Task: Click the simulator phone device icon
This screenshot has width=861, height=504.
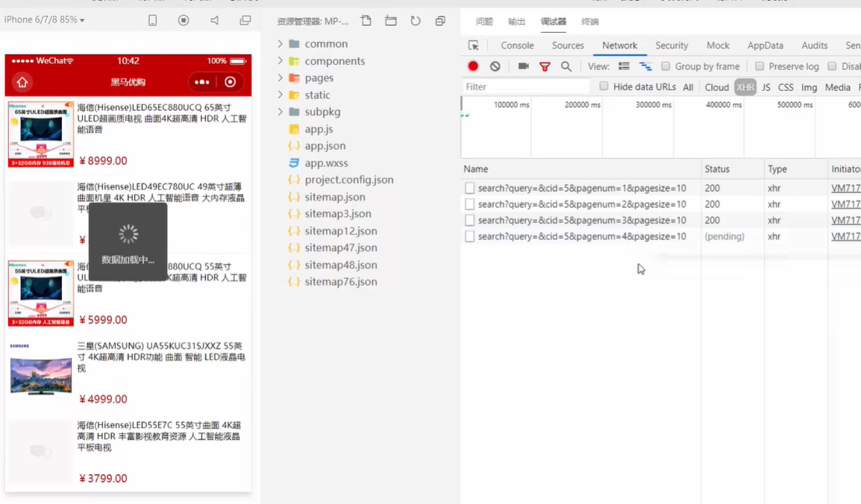Action: click(153, 20)
